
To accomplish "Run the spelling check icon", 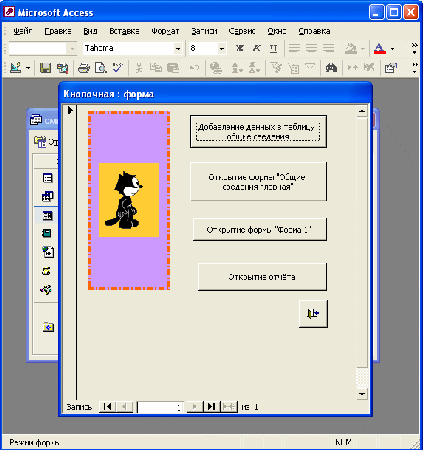I will (x=117, y=68).
